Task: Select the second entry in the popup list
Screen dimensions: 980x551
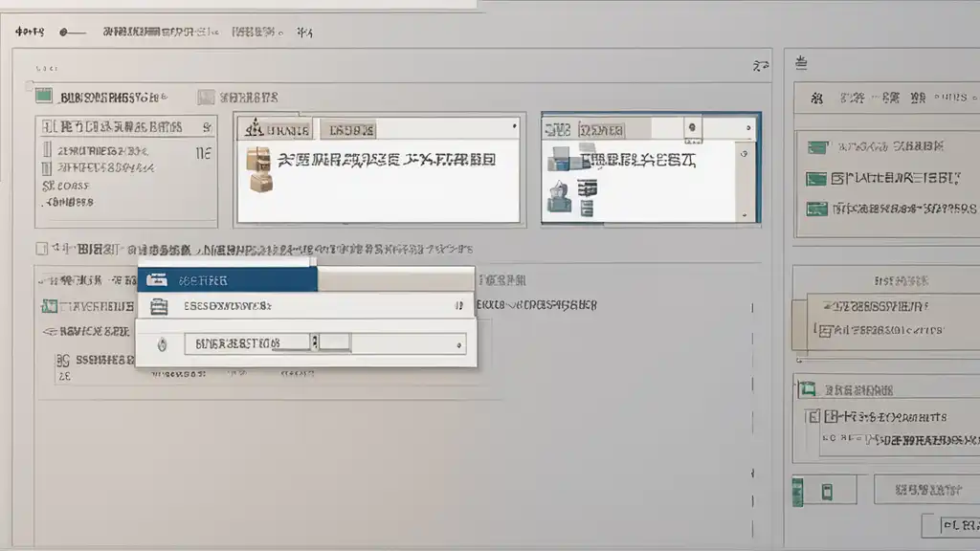Action: [x=305, y=306]
